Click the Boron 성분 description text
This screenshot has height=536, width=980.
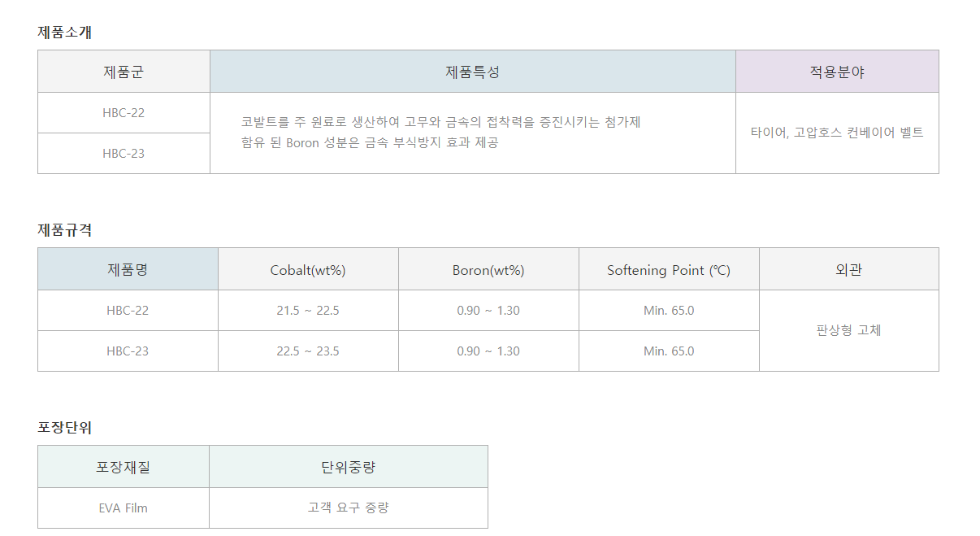tap(370, 143)
